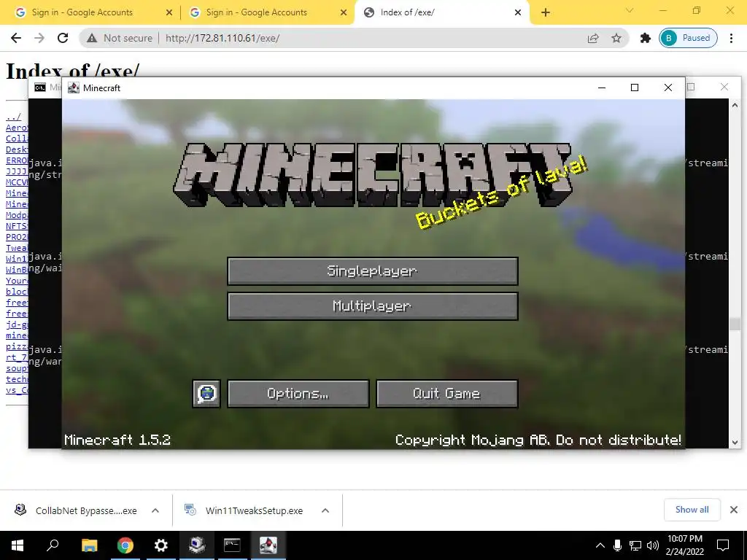
Task: Open Windows notification center
Action: pos(723,545)
